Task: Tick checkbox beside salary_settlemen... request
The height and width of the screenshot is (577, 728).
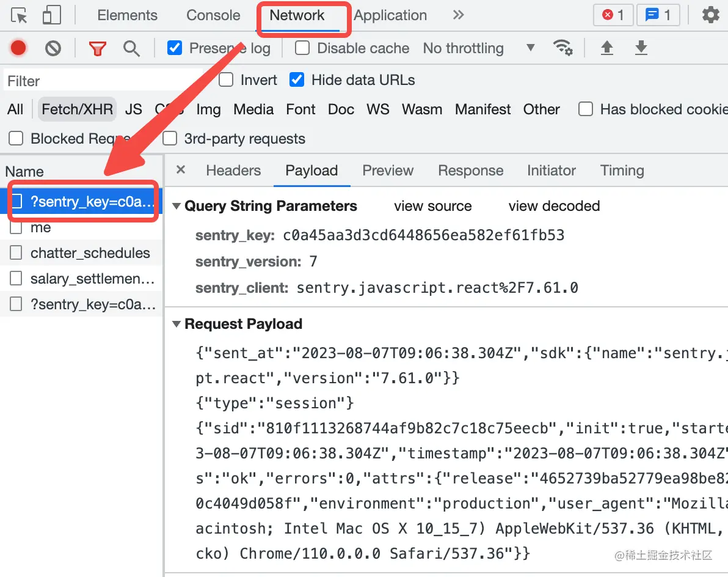Action: coord(16,278)
